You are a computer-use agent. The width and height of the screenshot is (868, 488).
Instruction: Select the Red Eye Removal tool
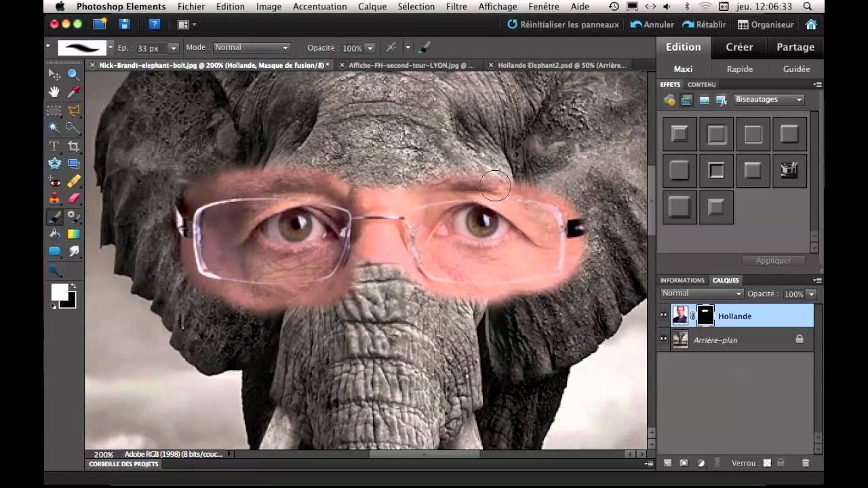54,181
